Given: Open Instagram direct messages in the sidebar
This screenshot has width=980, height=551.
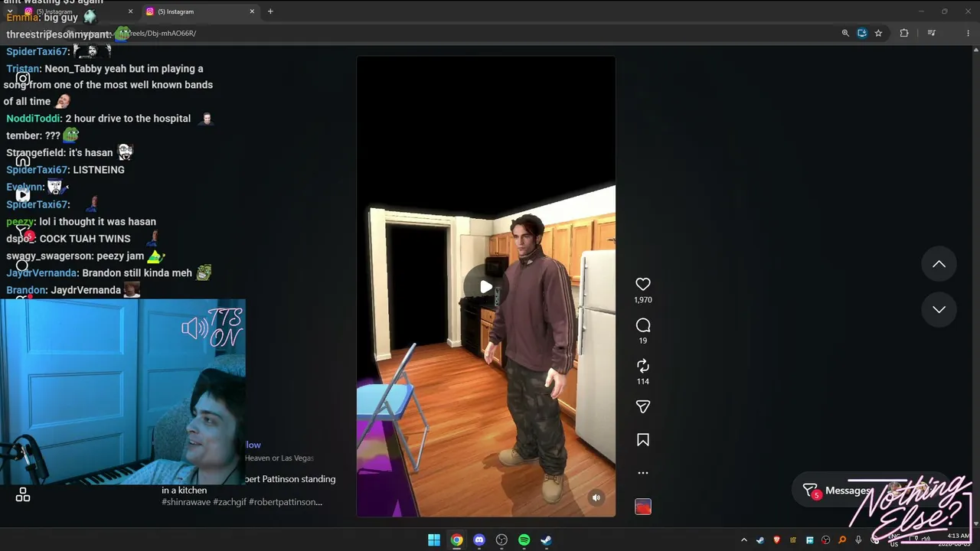Looking at the screenshot, I should 23,230.
